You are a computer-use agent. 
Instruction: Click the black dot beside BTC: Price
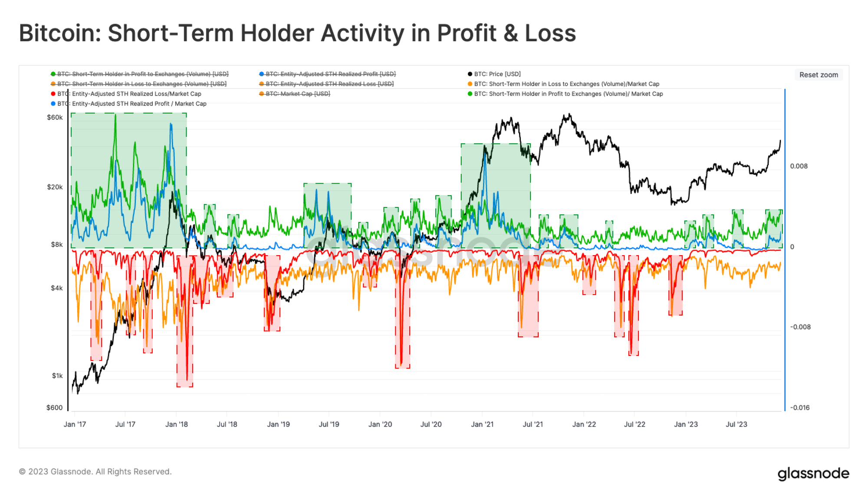(x=470, y=74)
